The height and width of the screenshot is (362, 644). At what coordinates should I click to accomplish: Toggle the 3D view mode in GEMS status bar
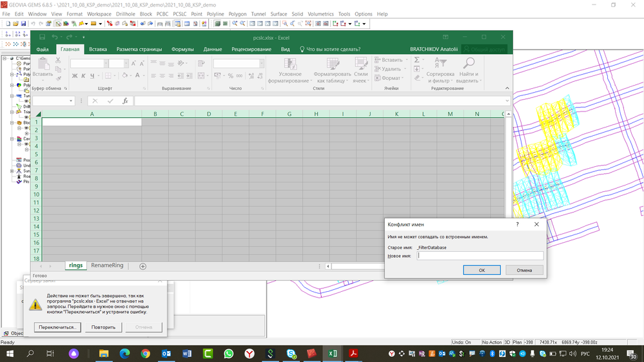[x=507, y=342]
